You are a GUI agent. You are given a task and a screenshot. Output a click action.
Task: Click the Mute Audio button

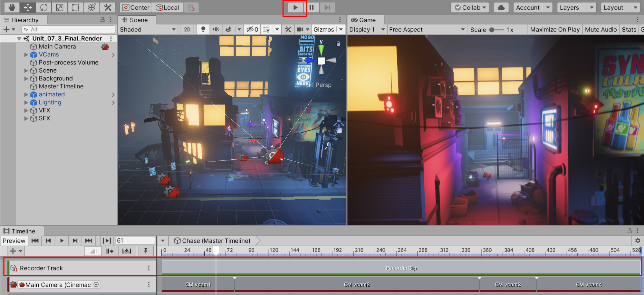click(x=601, y=30)
